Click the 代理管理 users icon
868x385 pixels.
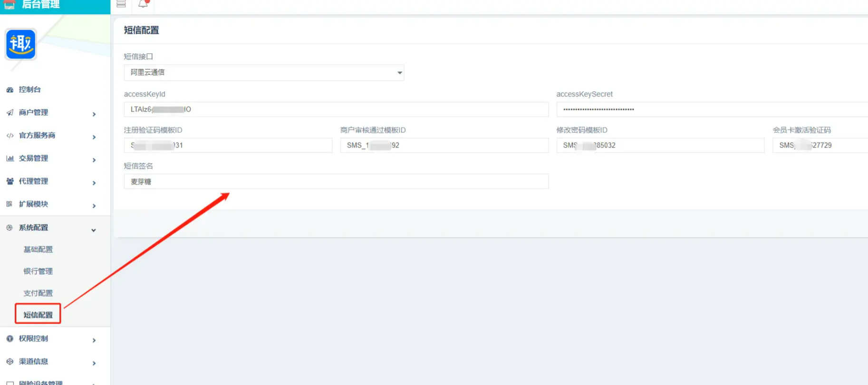click(10, 181)
